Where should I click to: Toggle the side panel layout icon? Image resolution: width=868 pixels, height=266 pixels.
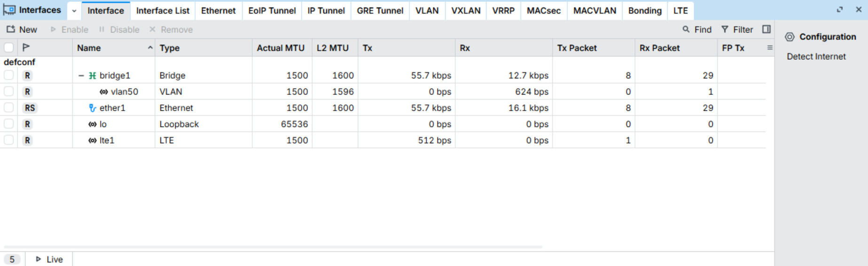tap(766, 30)
